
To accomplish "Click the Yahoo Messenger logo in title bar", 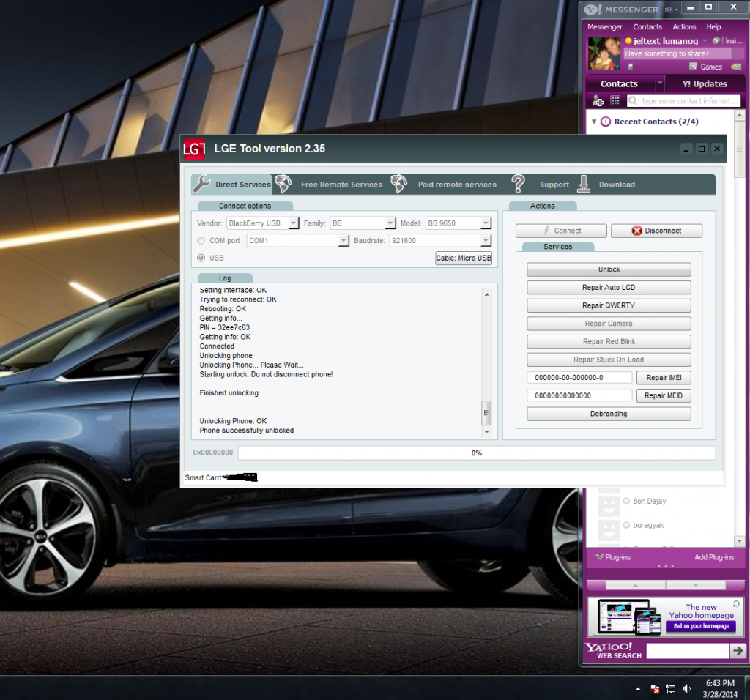I will tap(593, 10).
